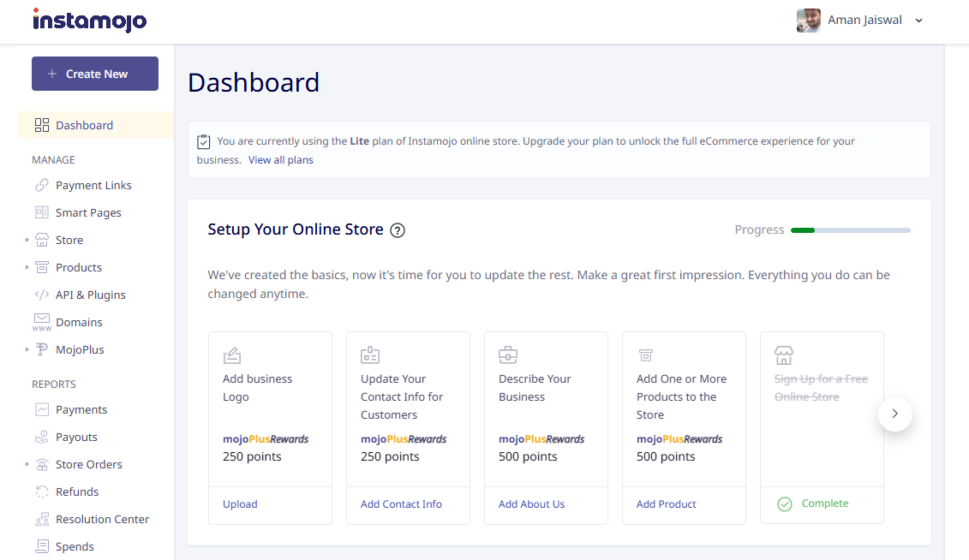Open the Payouts report
This screenshot has height=560, width=969.
coord(76,438)
